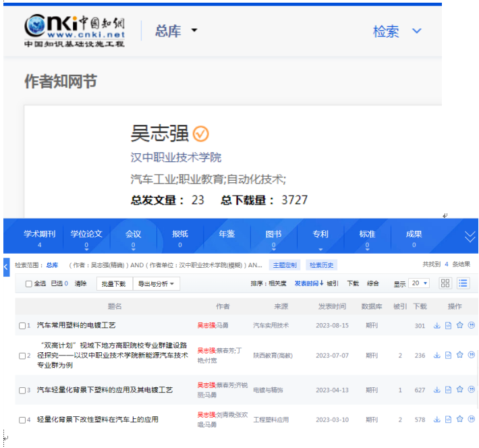Viewport: 479px width, 448px height.
Task: Open the 导出与分析 dropdown
Action: (156, 284)
